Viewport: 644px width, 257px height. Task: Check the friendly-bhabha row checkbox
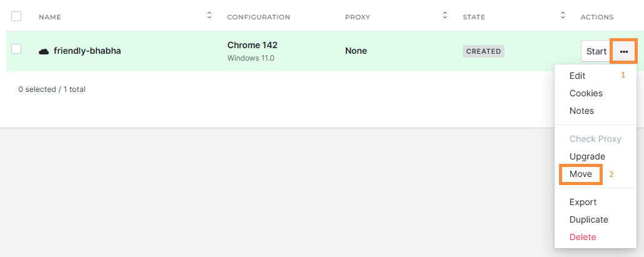pyautogui.click(x=16, y=49)
